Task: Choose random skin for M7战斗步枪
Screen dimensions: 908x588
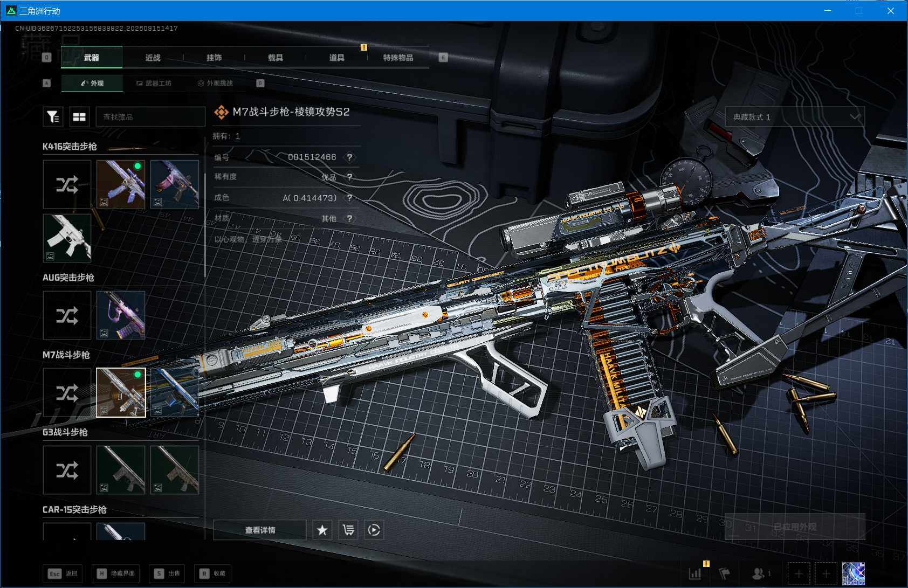Action: tap(67, 392)
